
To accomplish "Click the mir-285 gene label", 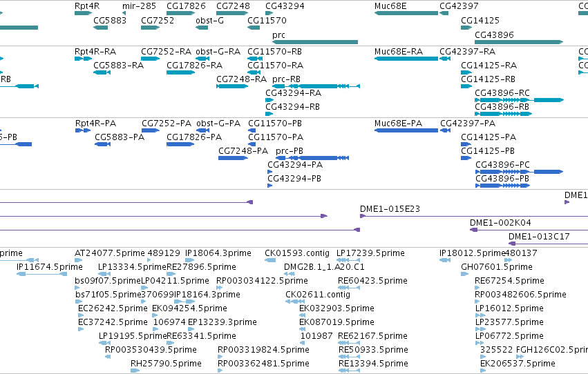I will (x=139, y=6).
